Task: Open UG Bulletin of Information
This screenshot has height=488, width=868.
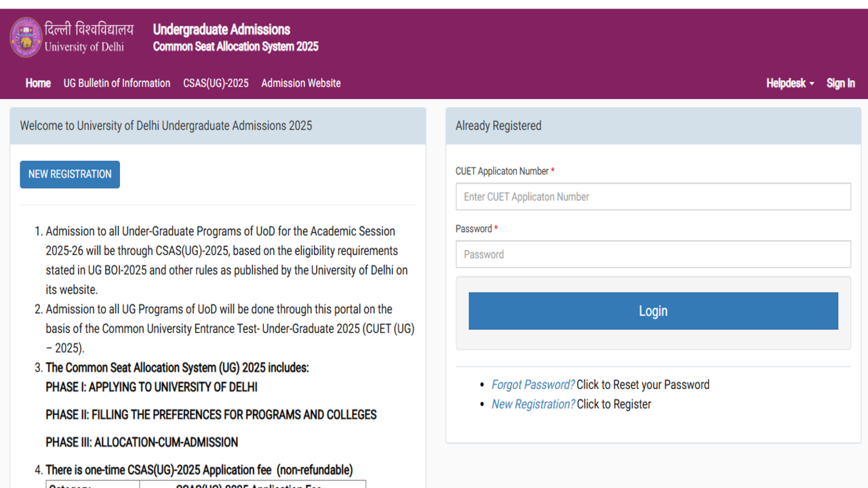Action: [117, 83]
